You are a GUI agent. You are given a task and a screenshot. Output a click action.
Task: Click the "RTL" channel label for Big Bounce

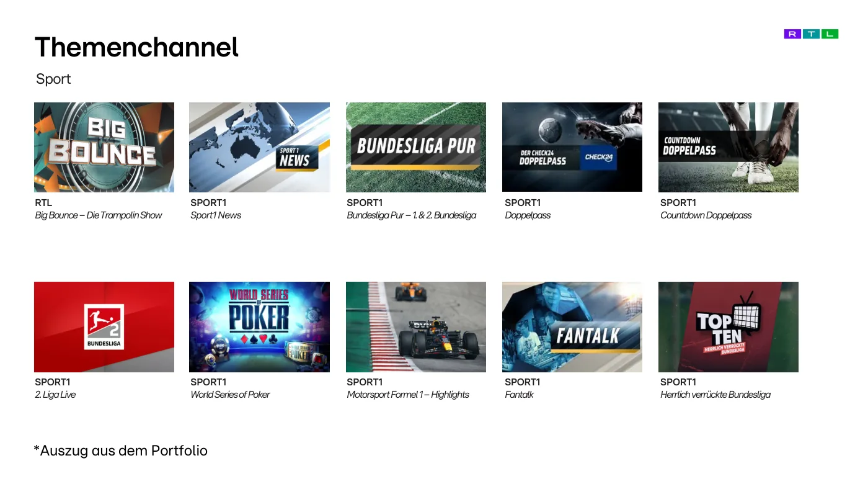43,203
